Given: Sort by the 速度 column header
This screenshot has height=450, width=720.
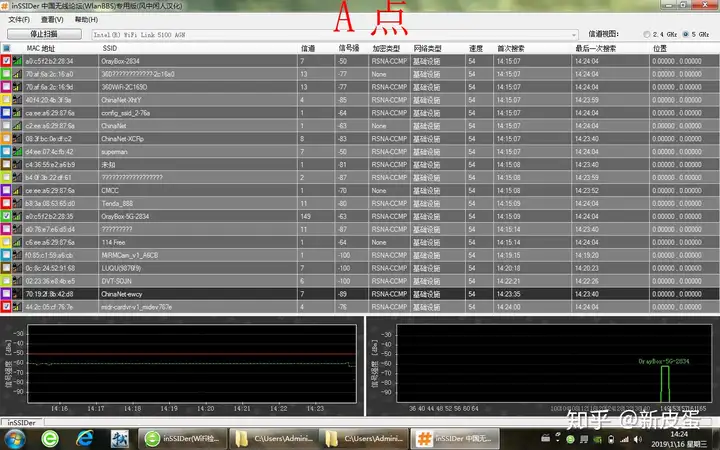Looking at the screenshot, I should tap(476, 48).
